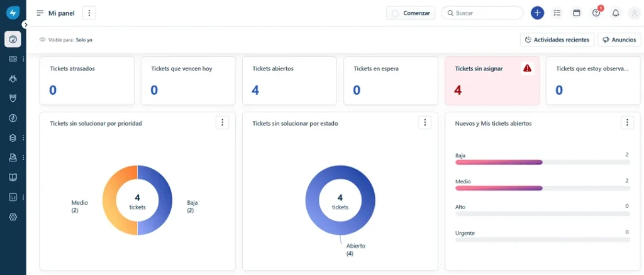Click the orange Medio segment of the priority donut
Image resolution: width=644 pixels, height=275 pixels.
(x=110, y=200)
